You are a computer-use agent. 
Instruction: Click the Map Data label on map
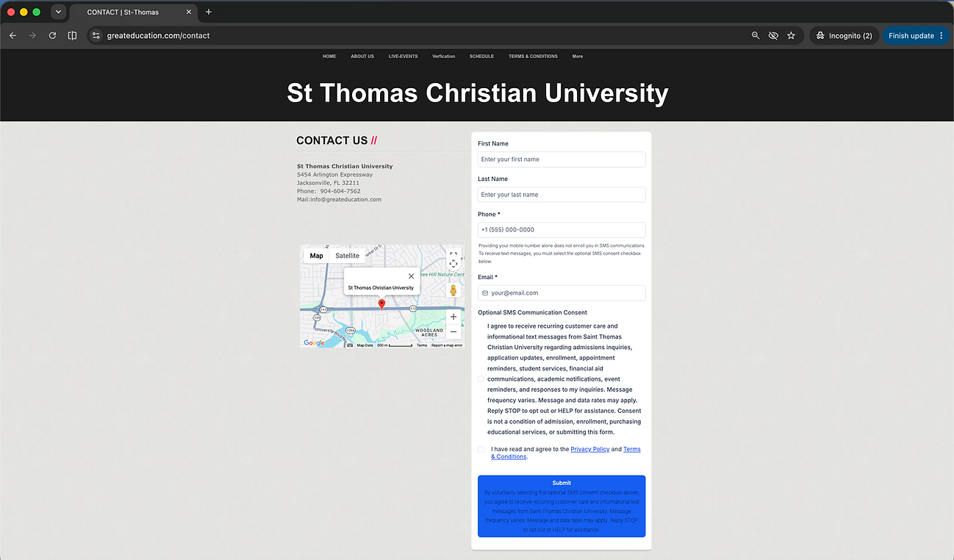click(x=365, y=345)
